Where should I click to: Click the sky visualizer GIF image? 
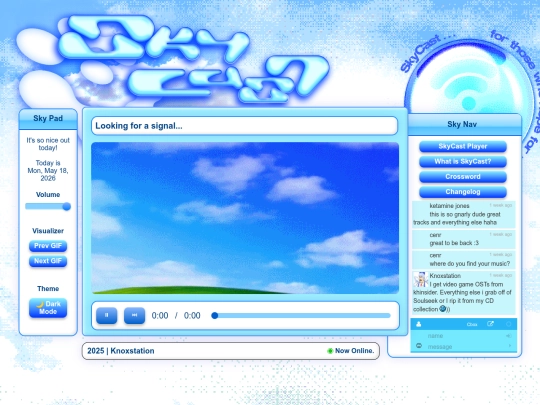pyautogui.click(x=245, y=218)
